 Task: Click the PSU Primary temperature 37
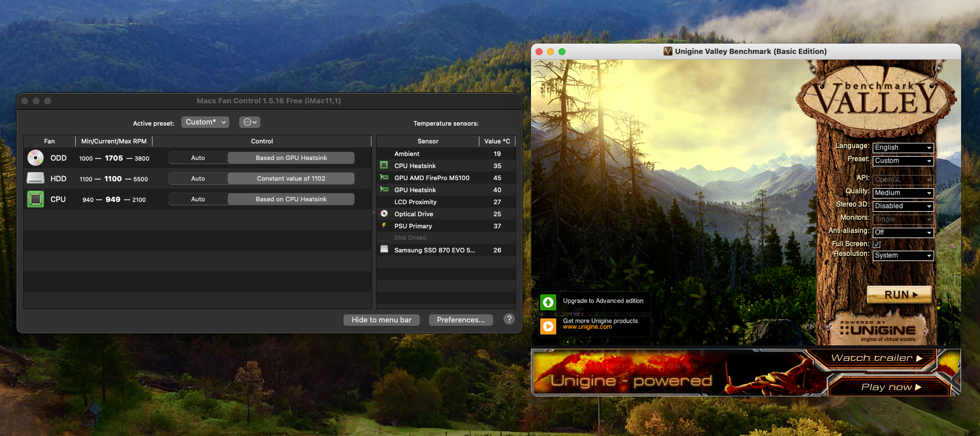[497, 226]
